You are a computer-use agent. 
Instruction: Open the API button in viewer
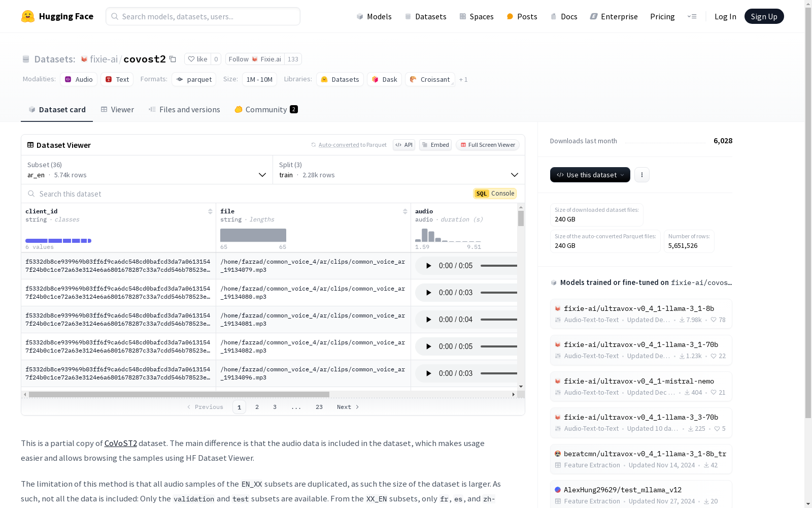tap(404, 145)
